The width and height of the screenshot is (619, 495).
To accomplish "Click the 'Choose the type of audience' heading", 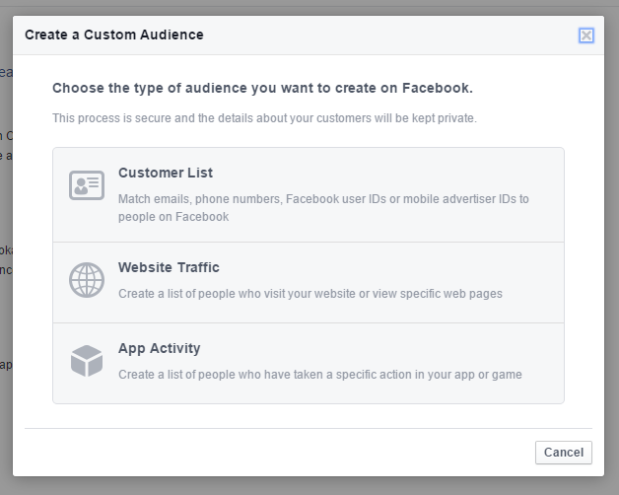I will (261, 89).
